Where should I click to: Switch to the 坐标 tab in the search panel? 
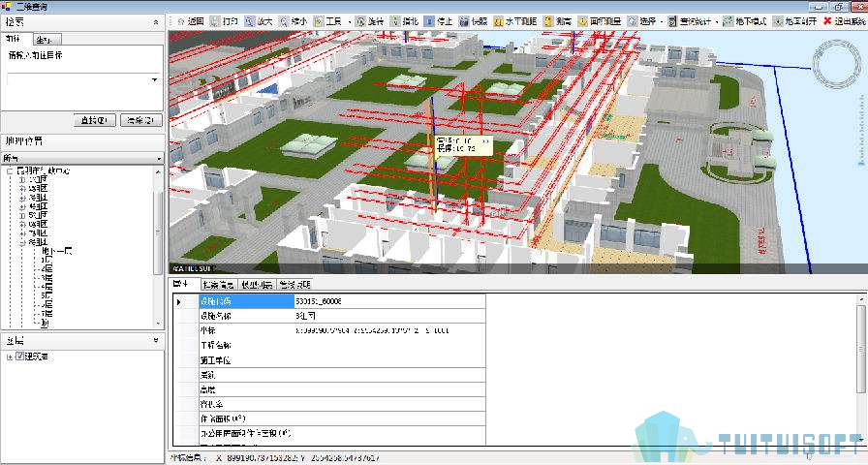click(x=46, y=40)
